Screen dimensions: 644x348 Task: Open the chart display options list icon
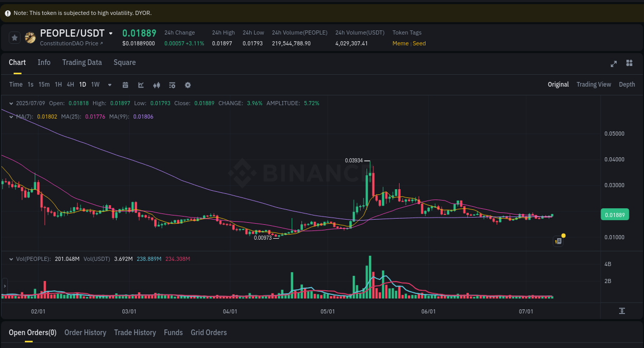click(172, 85)
